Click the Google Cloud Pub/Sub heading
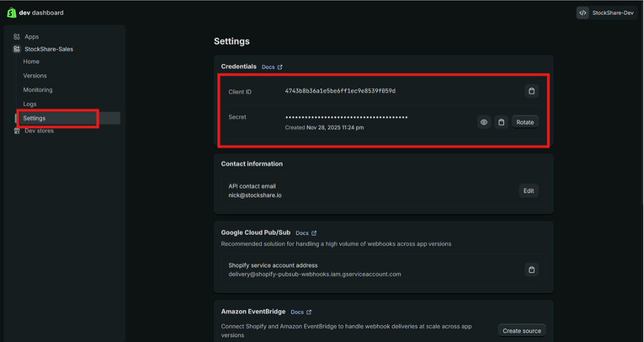The height and width of the screenshot is (342, 644). [x=256, y=232]
